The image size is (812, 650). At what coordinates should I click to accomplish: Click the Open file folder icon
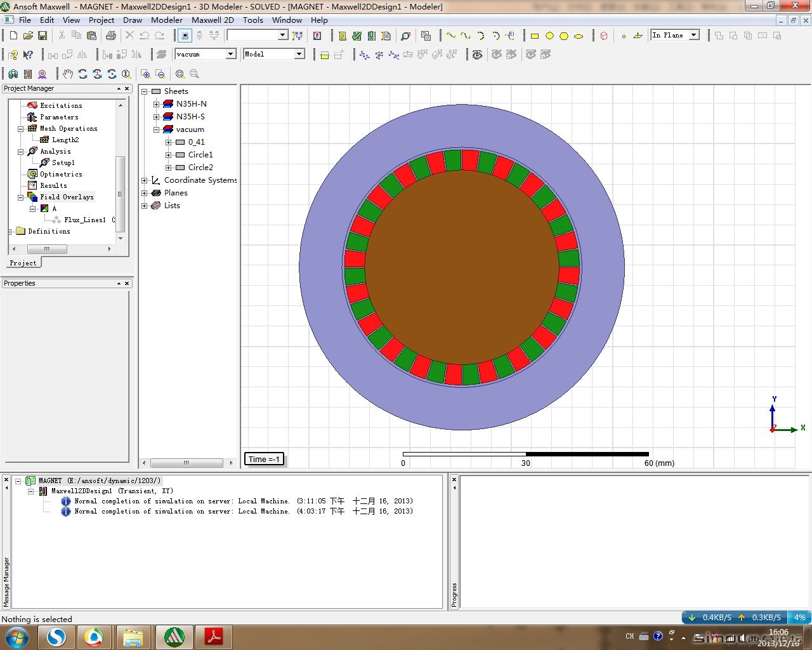coord(27,36)
